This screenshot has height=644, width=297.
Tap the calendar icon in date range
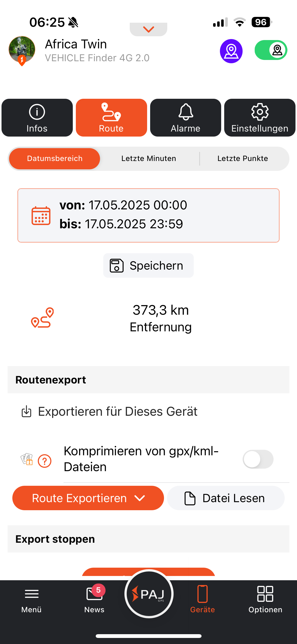point(41,216)
